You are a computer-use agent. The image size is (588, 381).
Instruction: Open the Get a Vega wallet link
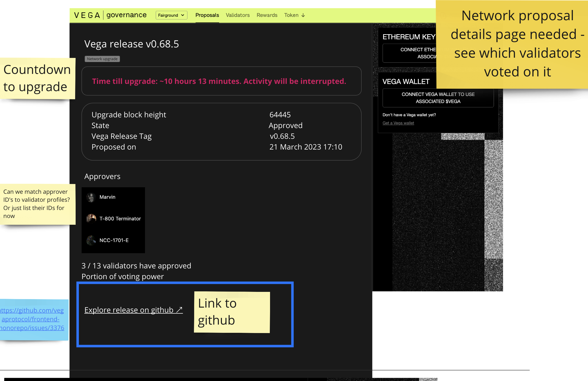398,123
